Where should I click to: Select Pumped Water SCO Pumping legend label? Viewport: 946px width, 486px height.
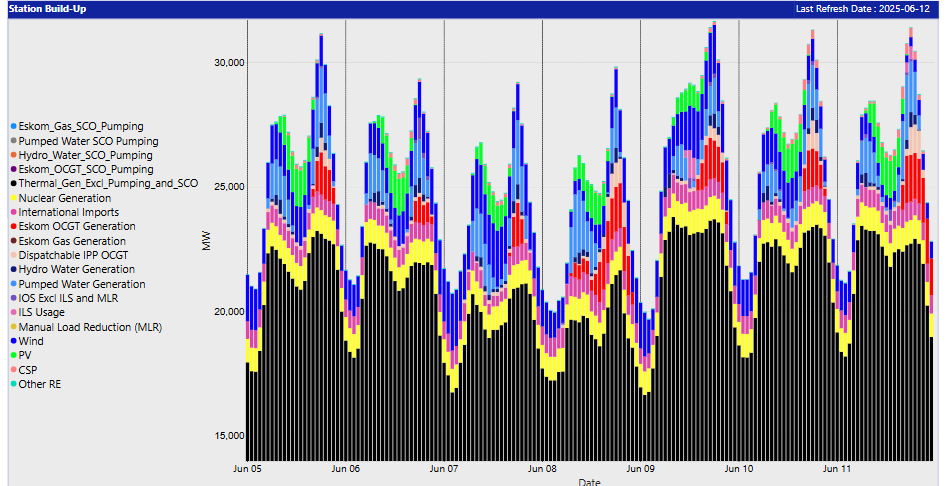(x=88, y=141)
